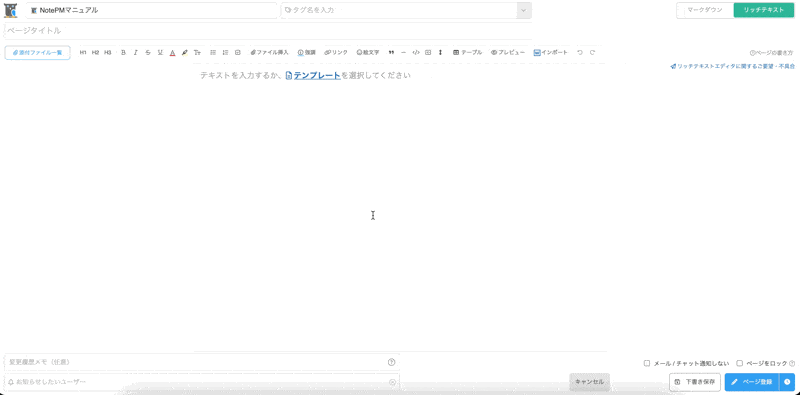Insert a checkbox task list
The image size is (800, 395).
tap(238, 53)
